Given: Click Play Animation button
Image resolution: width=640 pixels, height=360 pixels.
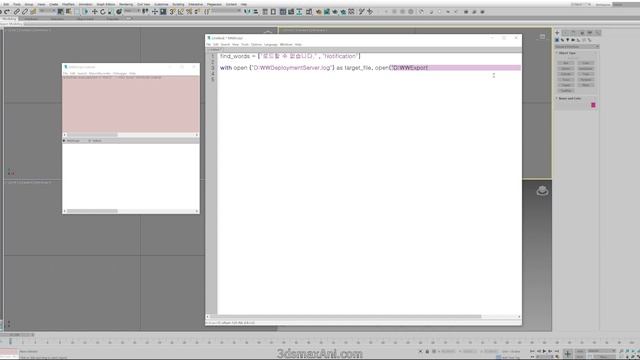Looking at the screenshot, I should pyautogui.click(x=544, y=351).
